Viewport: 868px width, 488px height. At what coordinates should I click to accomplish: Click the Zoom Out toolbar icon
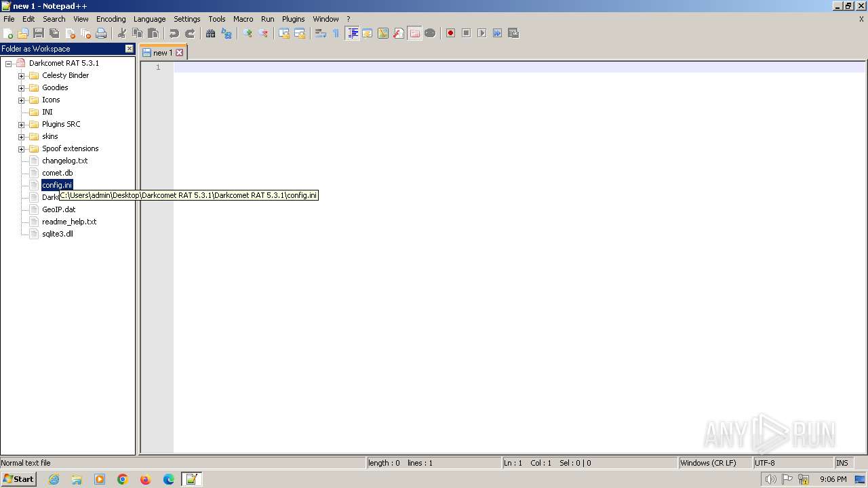pyautogui.click(x=263, y=33)
